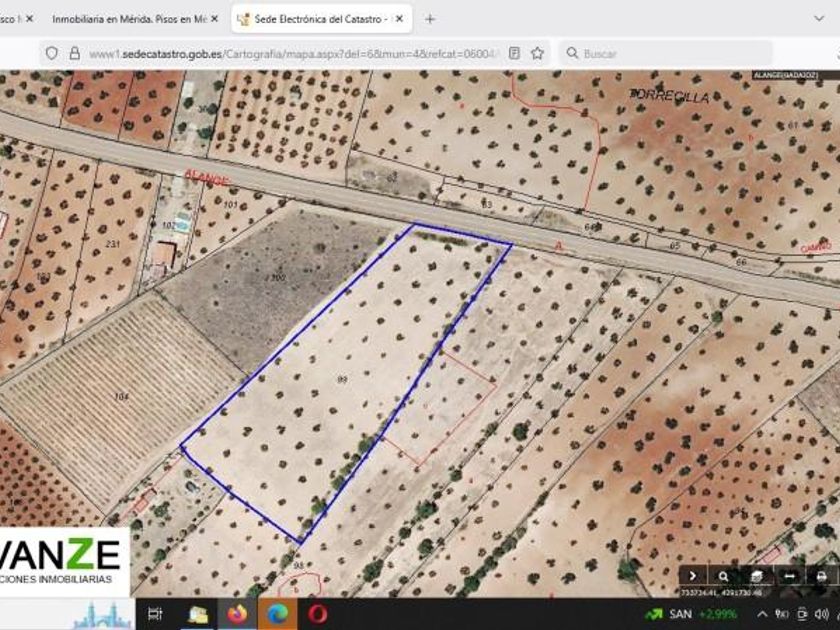Click parcel number 102 on the map
The width and height of the screenshot is (840, 630).
click(x=169, y=226)
